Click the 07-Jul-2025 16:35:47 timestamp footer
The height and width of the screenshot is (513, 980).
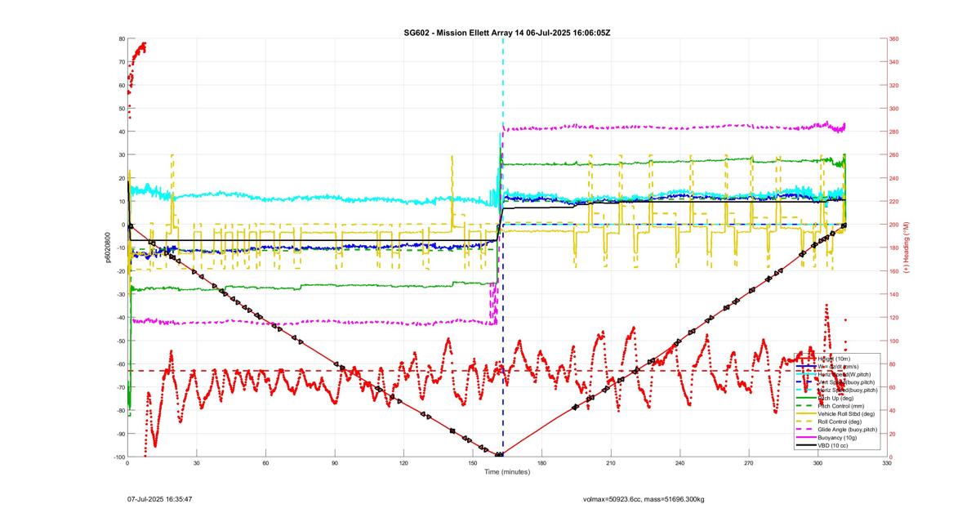(x=159, y=498)
